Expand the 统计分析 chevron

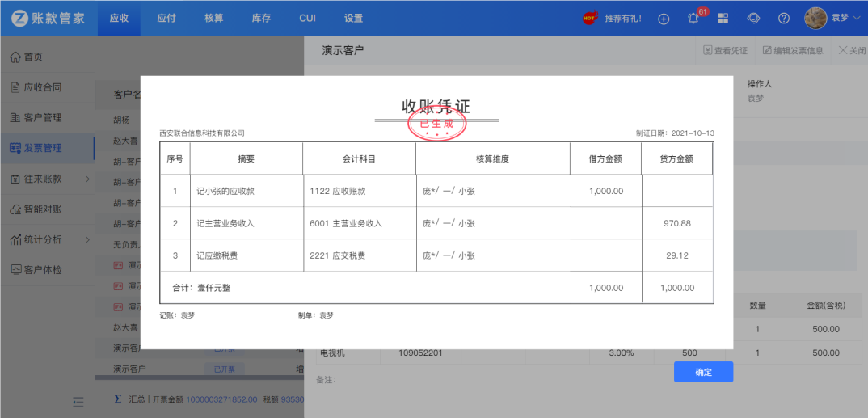[x=87, y=240]
